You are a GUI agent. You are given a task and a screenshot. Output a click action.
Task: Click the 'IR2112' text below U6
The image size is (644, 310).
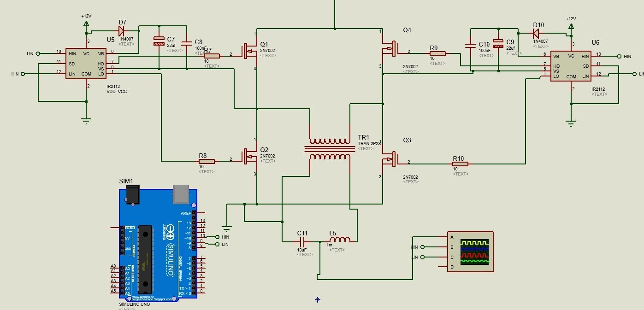click(599, 89)
